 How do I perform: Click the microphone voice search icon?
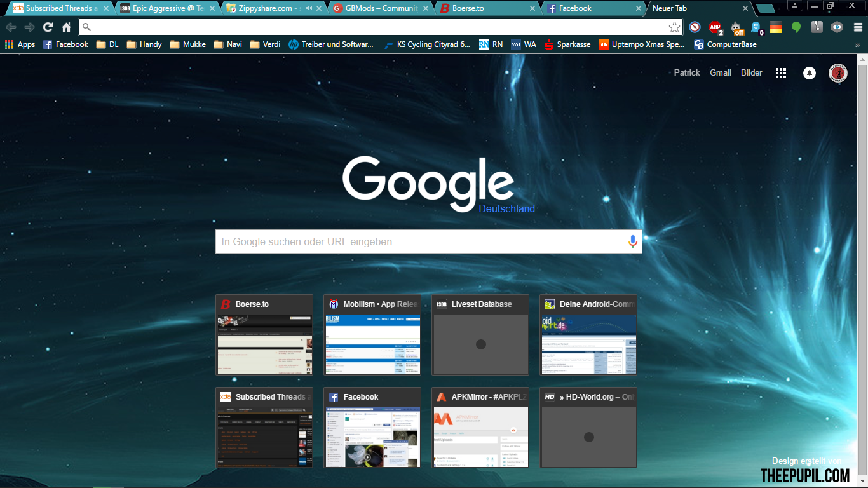point(632,241)
